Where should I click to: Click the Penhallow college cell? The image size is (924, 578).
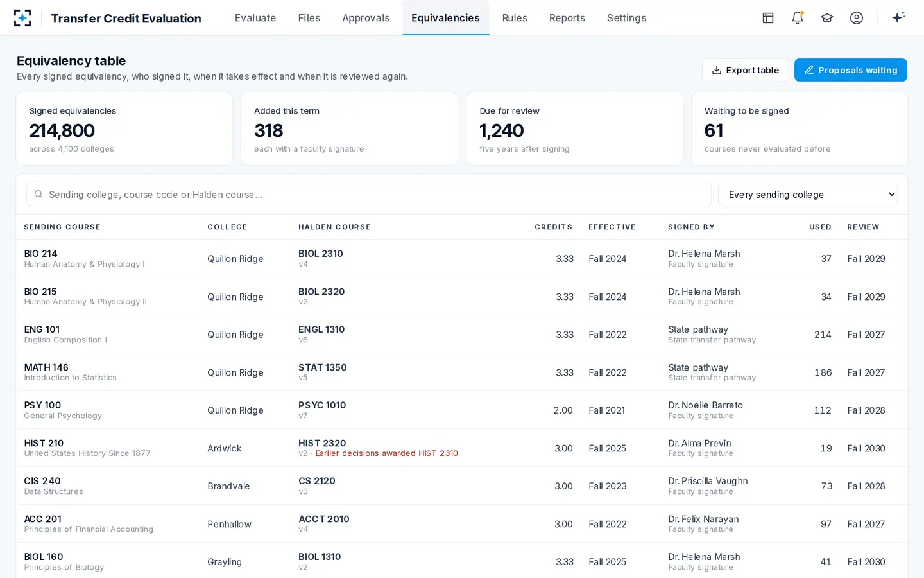229,524
